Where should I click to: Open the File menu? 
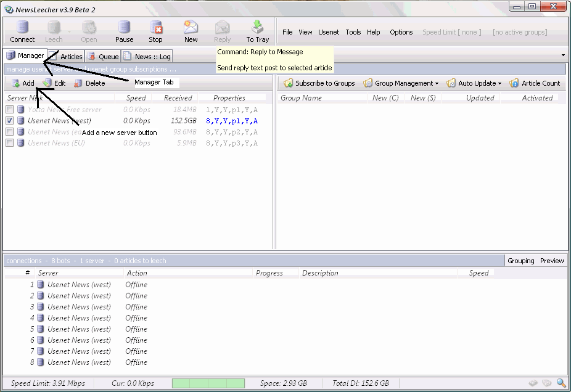point(287,32)
